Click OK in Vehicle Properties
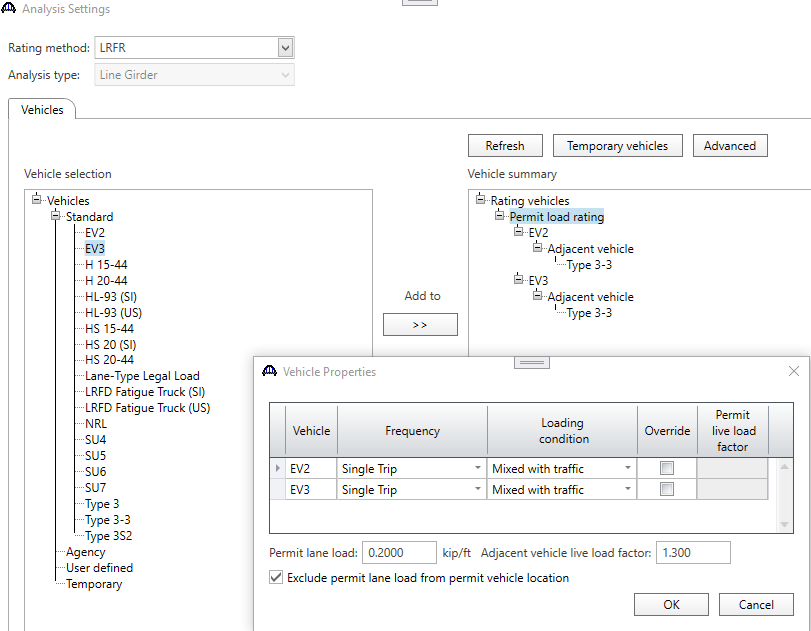Screen dimensions: 811x631 pyautogui.click(x=671, y=605)
